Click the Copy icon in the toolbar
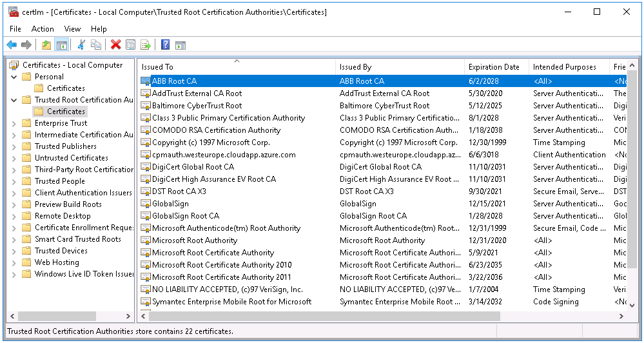This screenshot has width=644, height=343. pyautogui.click(x=96, y=44)
